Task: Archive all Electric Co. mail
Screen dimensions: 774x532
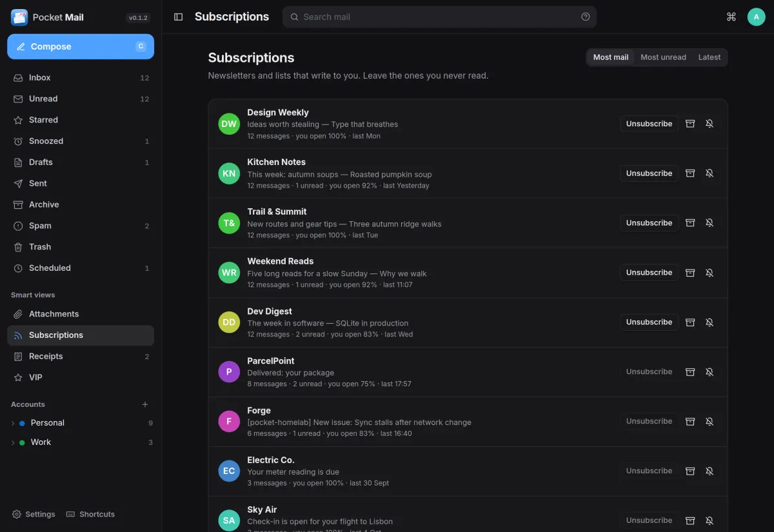Action: (x=690, y=471)
